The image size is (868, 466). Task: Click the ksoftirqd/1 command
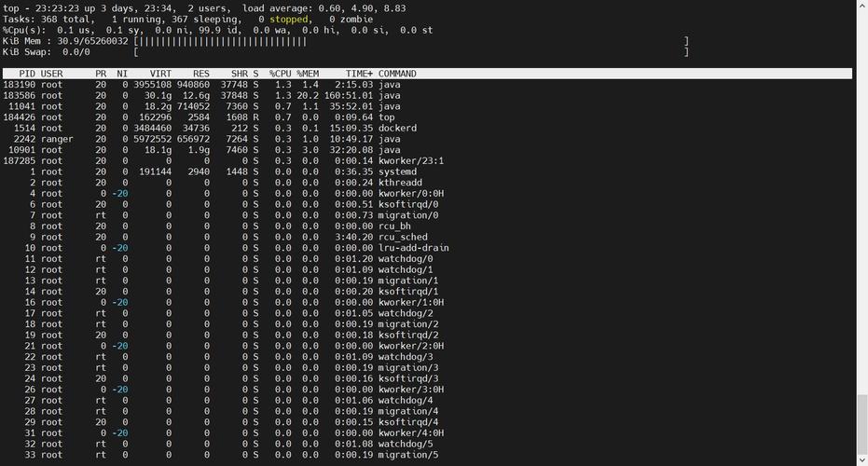coord(408,292)
